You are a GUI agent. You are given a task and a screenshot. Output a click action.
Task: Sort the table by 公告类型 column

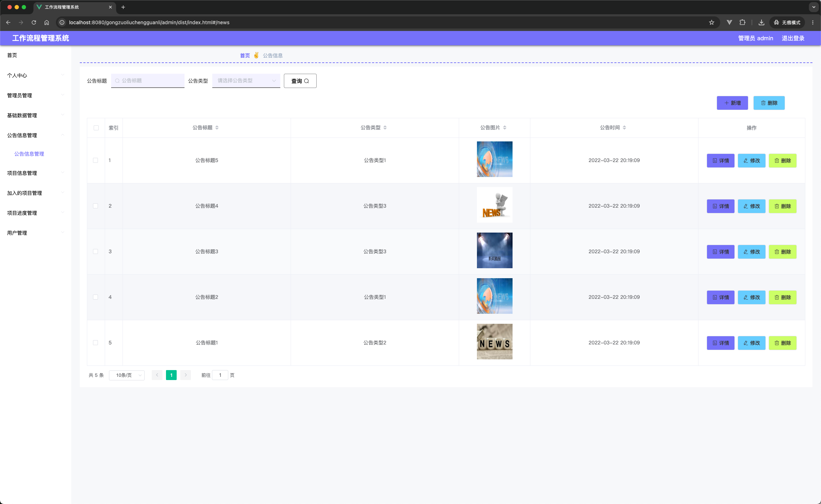point(385,128)
